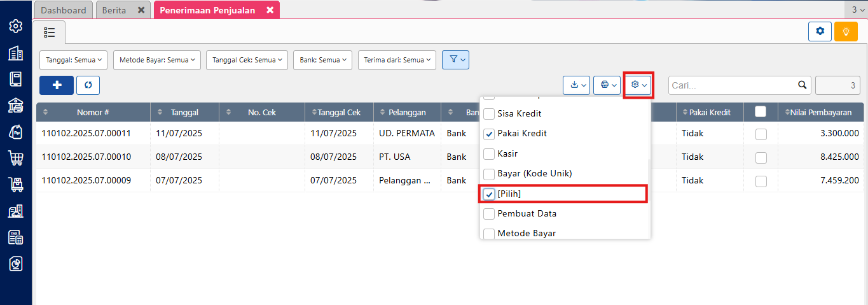Image resolution: width=868 pixels, height=305 pixels.
Task: Open the Tanggal: Semua filter dropdown
Action: coord(74,60)
